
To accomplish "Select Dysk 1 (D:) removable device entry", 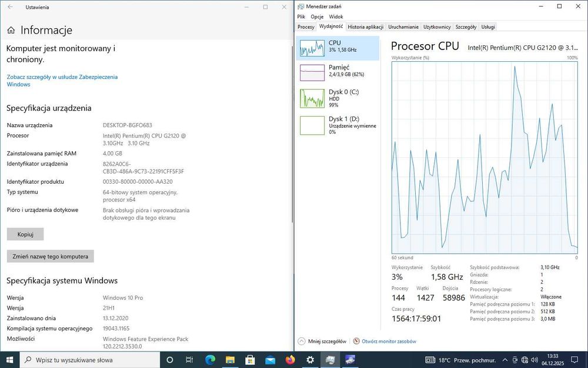I will coord(338,125).
